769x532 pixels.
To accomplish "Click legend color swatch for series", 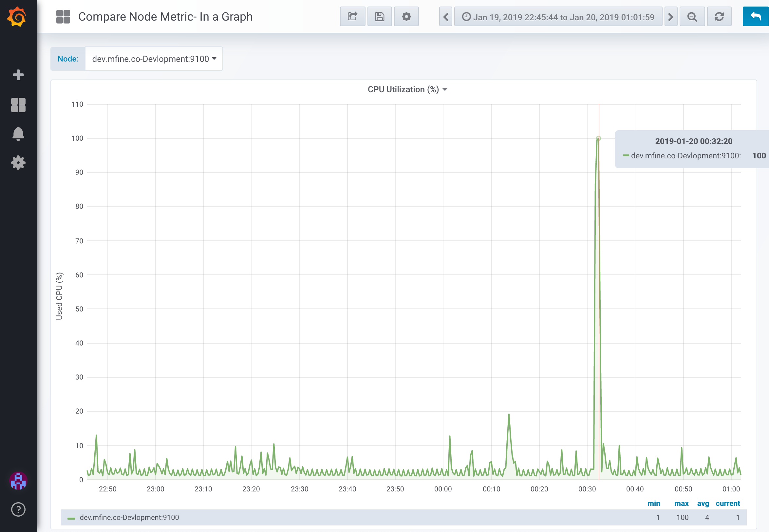I will pyautogui.click(x=71, y=518).
